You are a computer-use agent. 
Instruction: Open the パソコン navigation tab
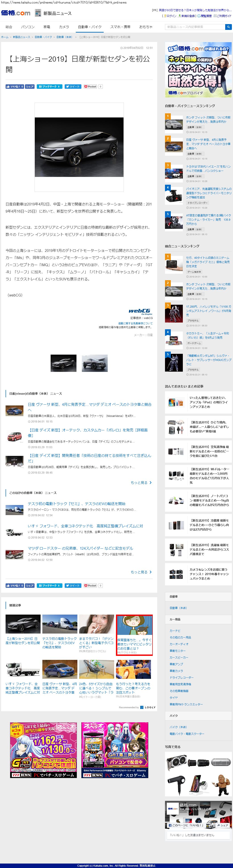point(28,27)
